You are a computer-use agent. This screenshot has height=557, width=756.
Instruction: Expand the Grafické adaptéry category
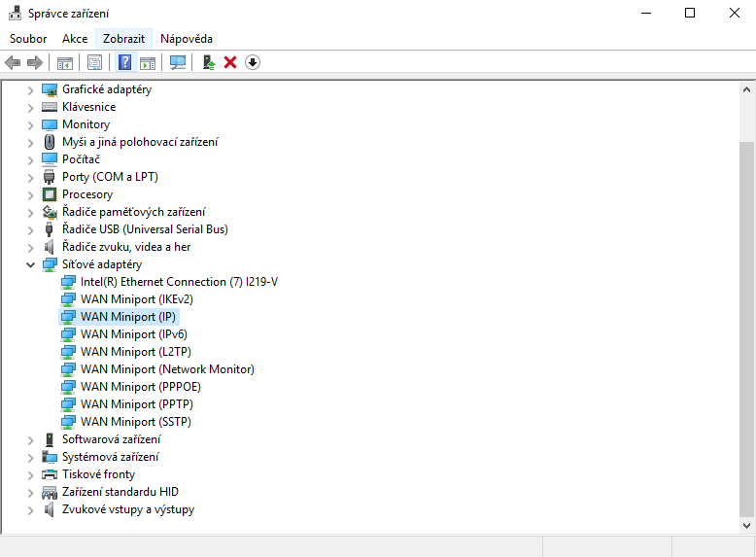coord(30,89)
